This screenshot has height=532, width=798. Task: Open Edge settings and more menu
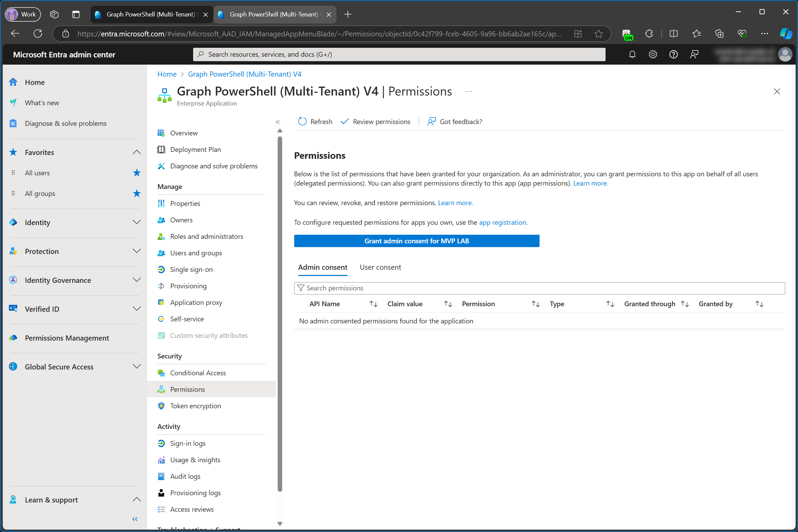pyautogui.click(x=765, y=34)
